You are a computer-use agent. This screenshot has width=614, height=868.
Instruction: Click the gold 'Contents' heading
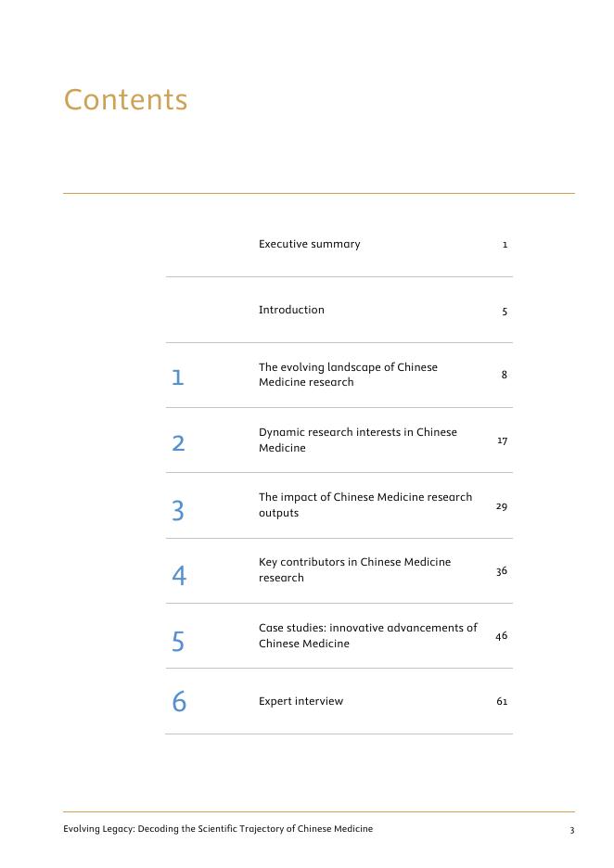[125, 100]
